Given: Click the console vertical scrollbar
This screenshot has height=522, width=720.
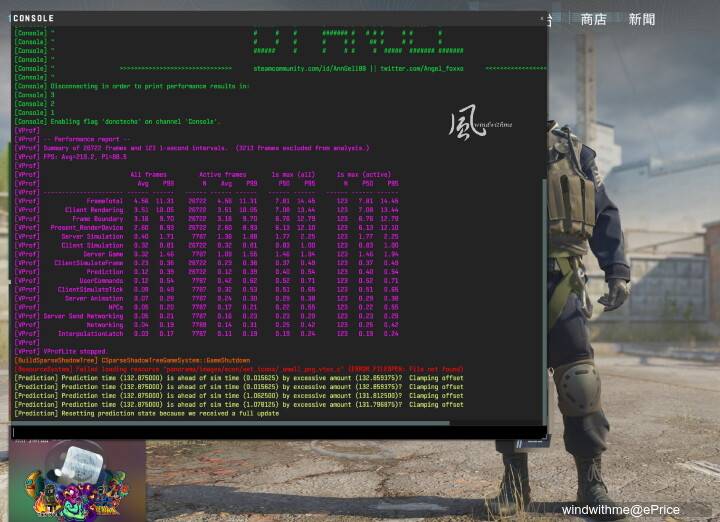Looking at the screenshot, I should 545,301.
